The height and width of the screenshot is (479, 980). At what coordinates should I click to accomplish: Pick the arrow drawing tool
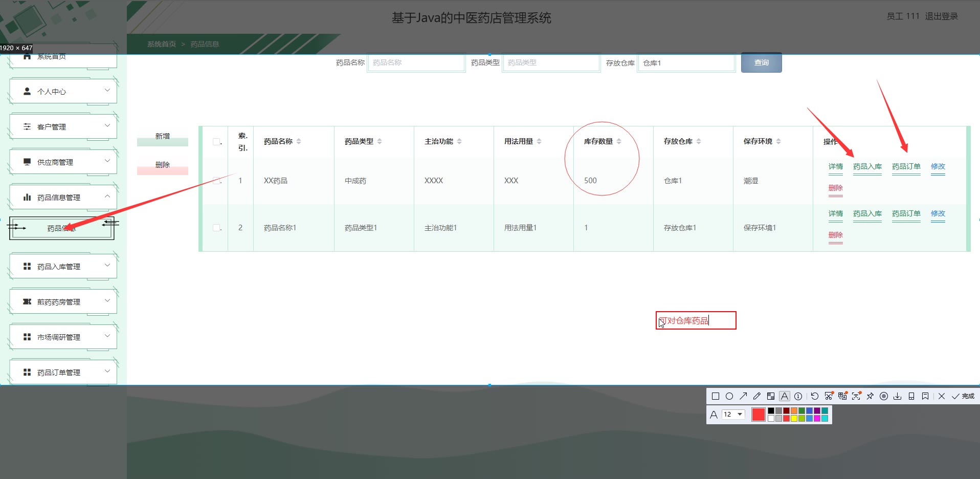pos(743,396)
